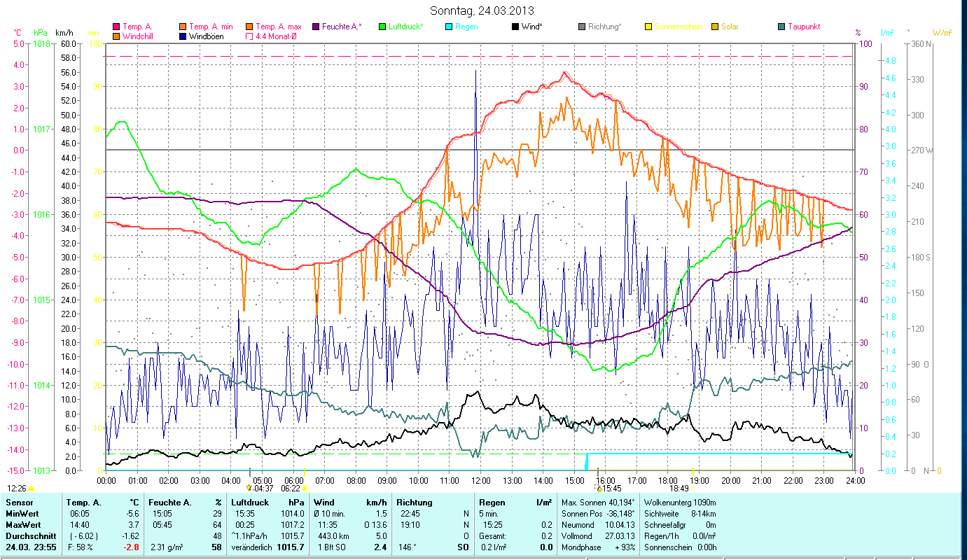Click the 15:45 moonrise marker below axis

coord(608,488)
